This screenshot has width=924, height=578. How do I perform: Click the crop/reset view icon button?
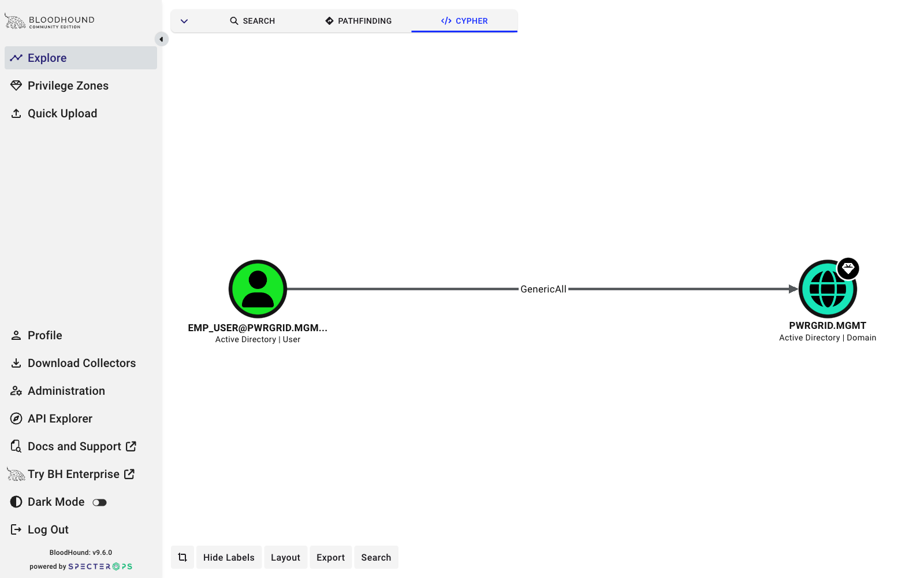click(182, 557)
